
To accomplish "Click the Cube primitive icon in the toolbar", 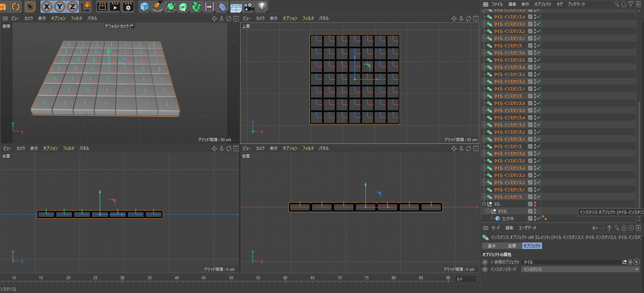I will 144,7.
